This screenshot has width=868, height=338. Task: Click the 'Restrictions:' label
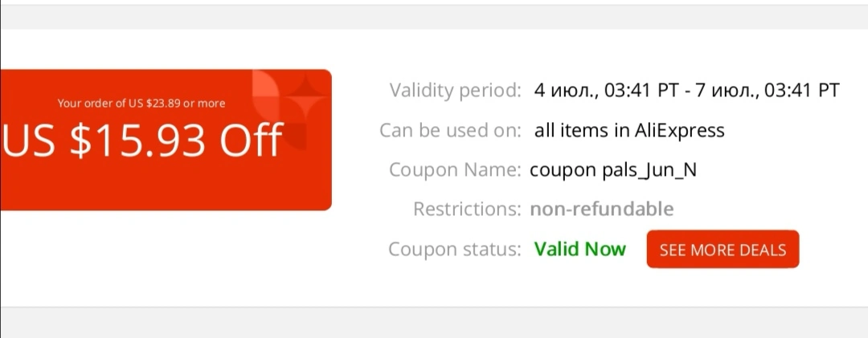[x=467, y=209]
